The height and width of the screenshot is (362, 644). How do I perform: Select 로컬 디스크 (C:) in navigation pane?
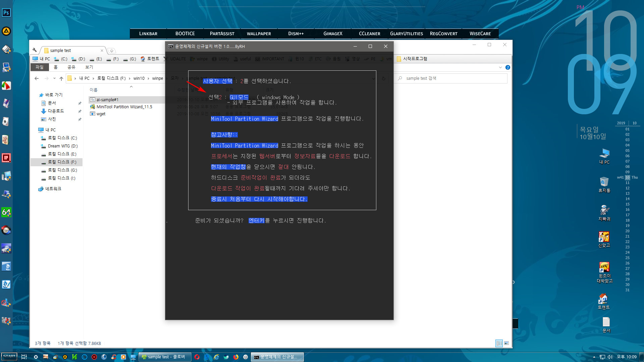[62, 138]
